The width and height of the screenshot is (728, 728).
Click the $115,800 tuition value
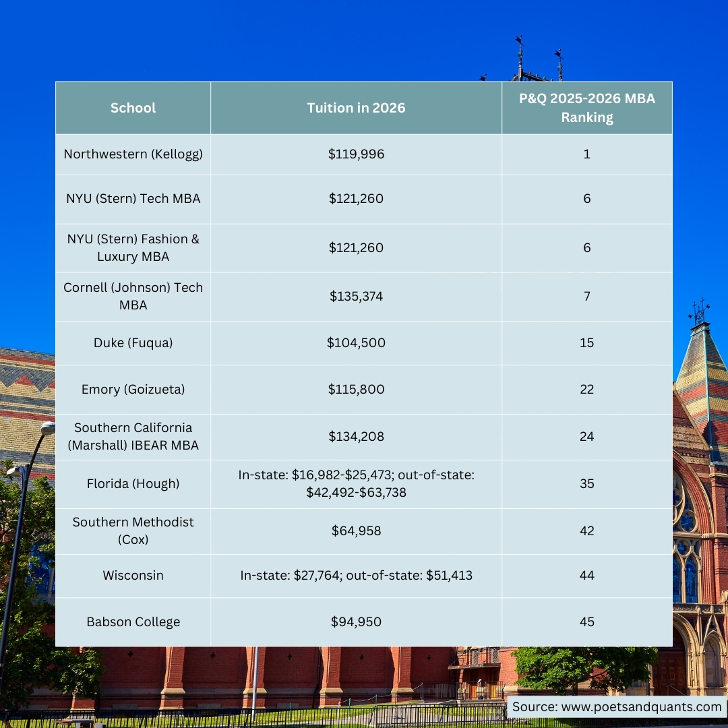tap(356, 389)
